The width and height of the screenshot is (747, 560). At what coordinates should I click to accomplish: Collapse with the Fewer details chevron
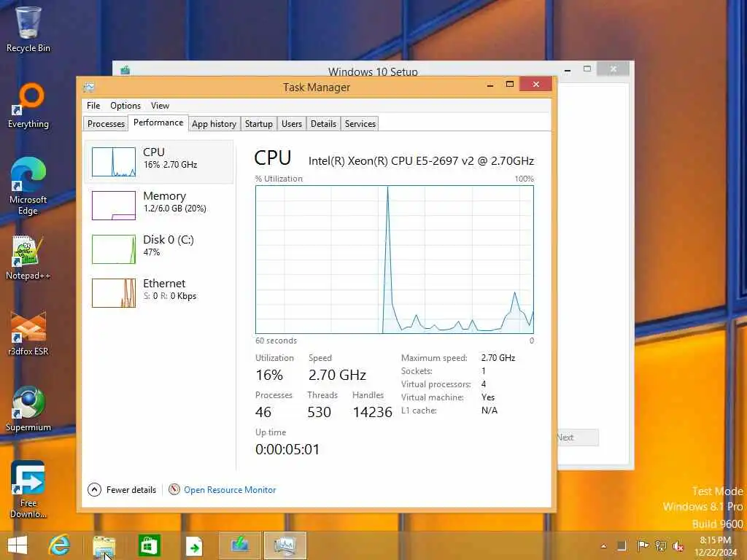tap(94, 489)
